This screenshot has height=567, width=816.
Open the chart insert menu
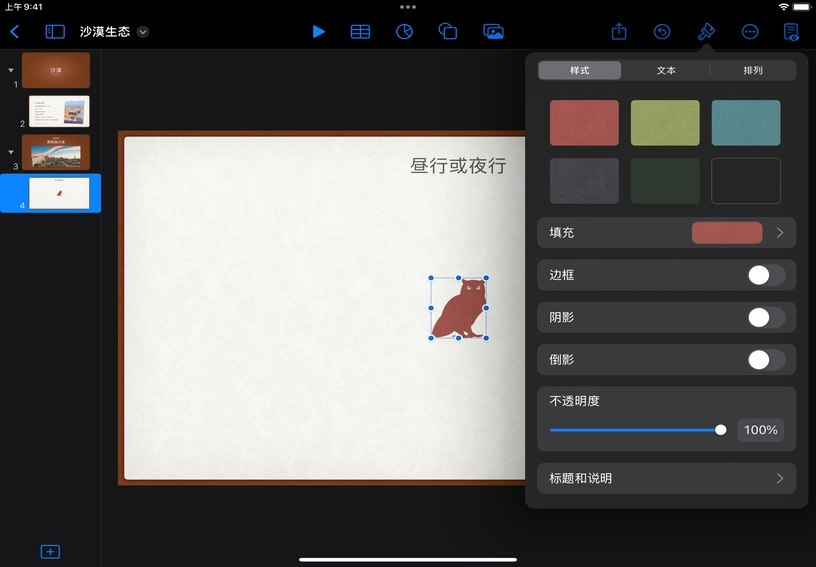pos(405,32)
